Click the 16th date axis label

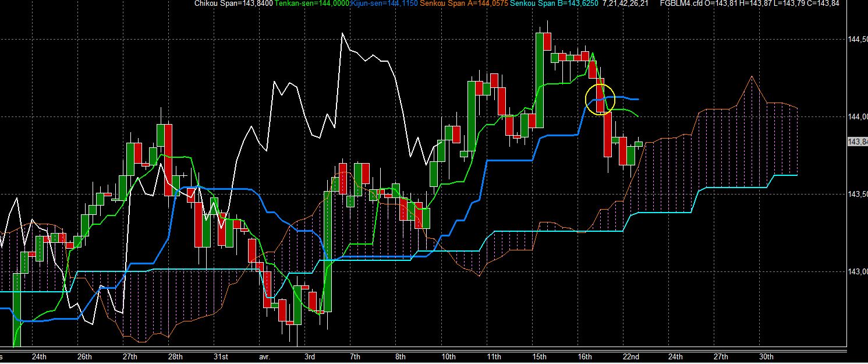pos(584,357)
